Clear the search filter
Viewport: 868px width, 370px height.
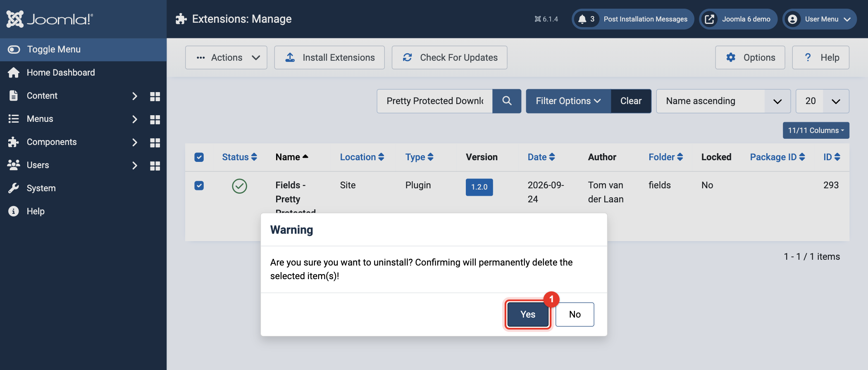631,101
